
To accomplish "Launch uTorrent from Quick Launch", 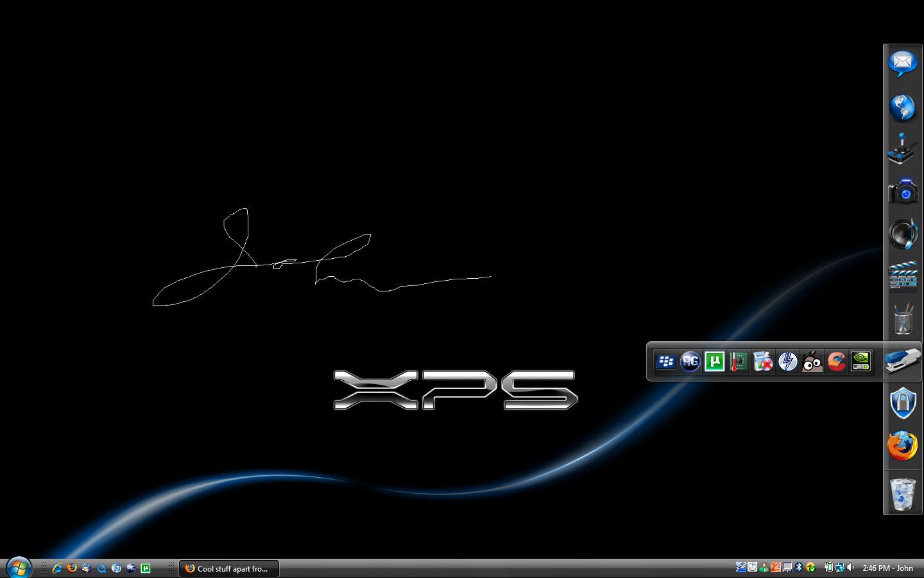I will 146,568.
